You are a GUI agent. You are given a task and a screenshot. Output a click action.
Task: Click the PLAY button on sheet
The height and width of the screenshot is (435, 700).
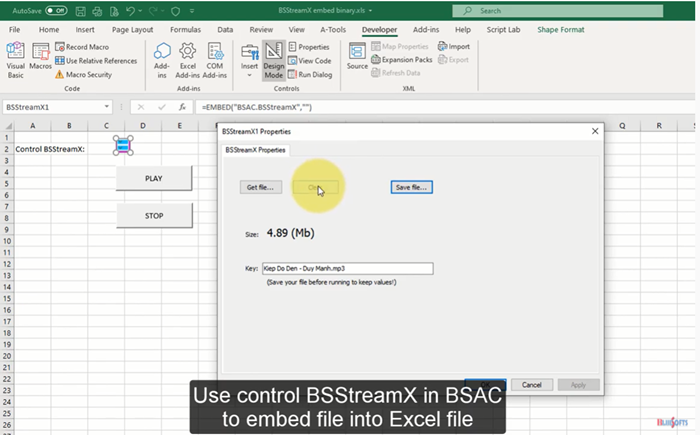(154, 178)
